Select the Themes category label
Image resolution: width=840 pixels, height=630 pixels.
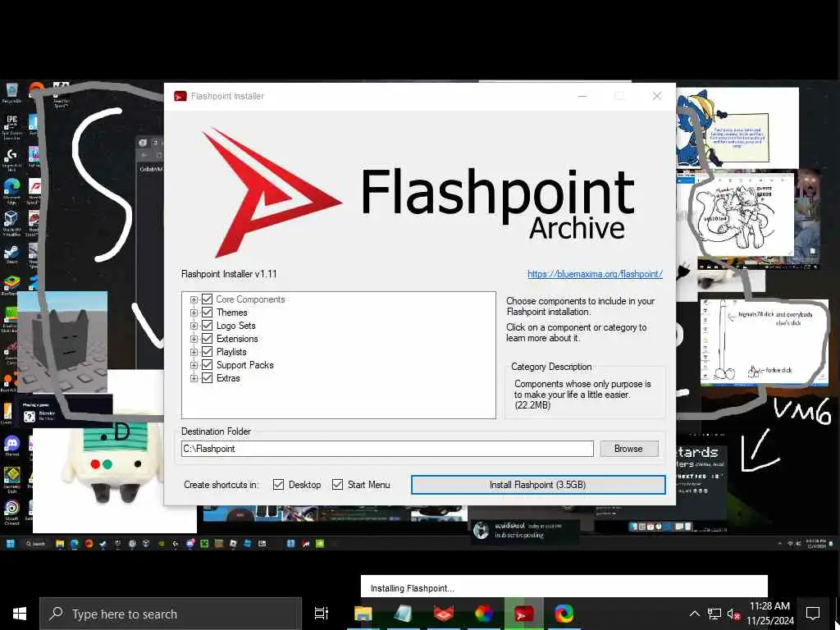232,313
